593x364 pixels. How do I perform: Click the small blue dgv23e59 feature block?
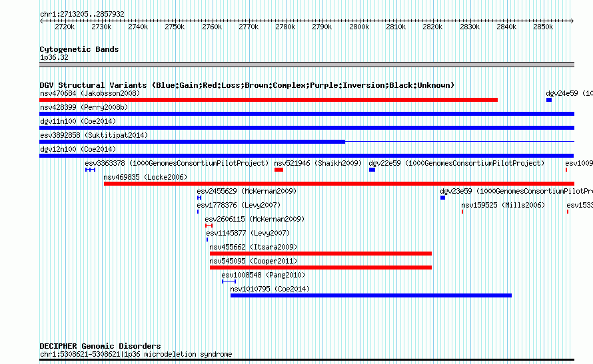click(x=443, y=198)
